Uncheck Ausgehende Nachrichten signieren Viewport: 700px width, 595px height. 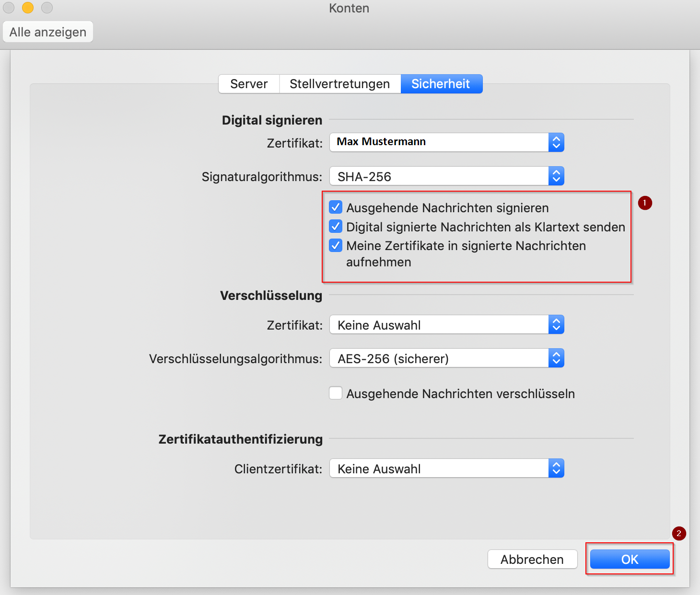[336, 207]
